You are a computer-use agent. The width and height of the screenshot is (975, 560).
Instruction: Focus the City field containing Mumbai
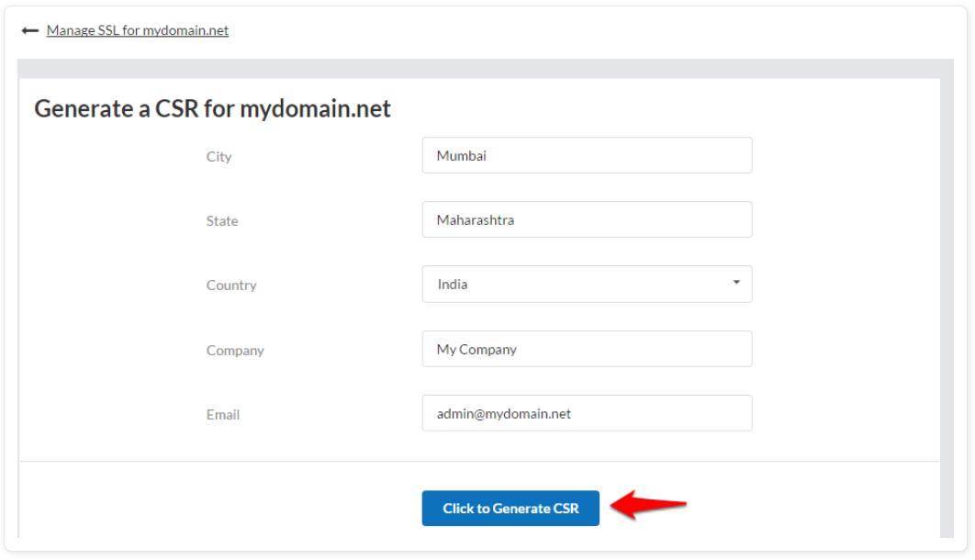[587, 155]
